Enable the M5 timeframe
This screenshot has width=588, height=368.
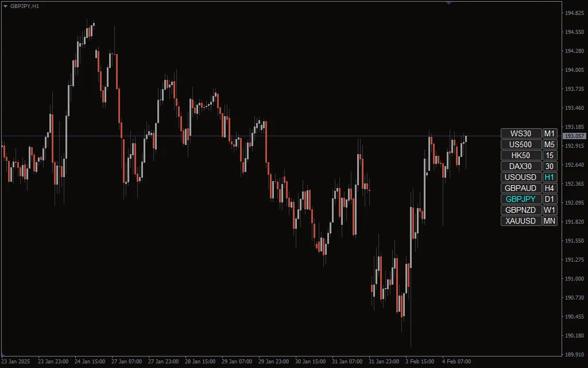pos(550,144)
